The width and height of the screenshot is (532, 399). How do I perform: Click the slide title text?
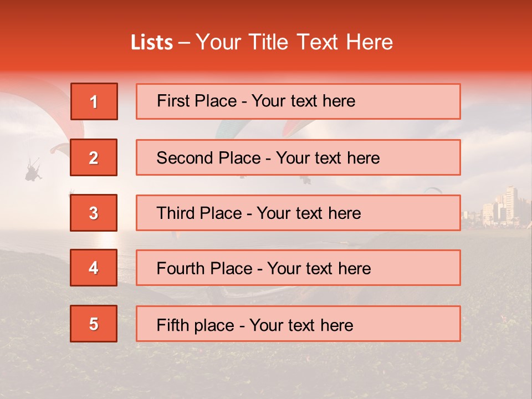click(262, 42)
